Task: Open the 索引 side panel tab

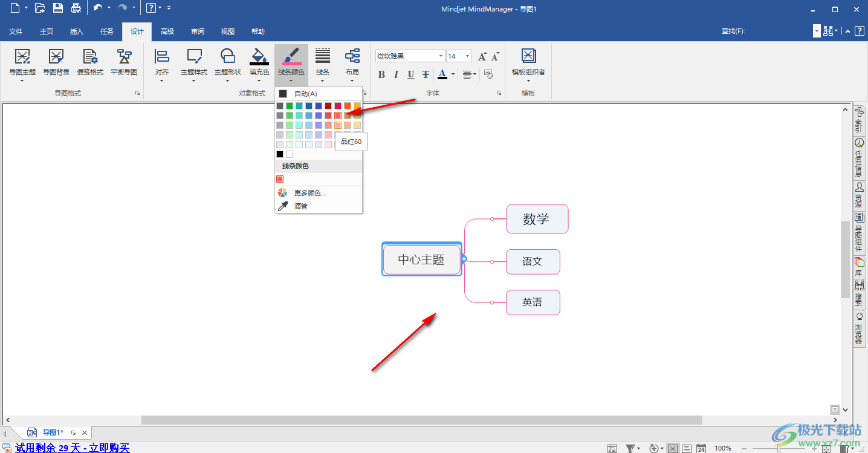Action: pyautogui.click(x=859, y=120)
